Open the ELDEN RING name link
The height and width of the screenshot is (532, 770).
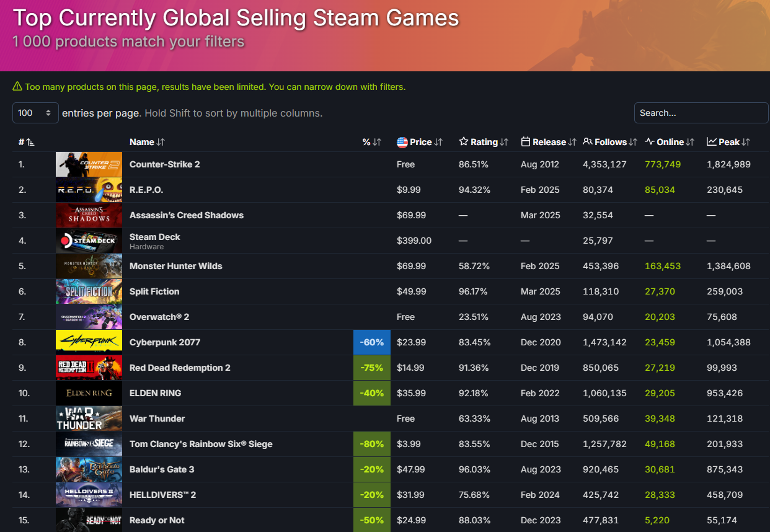(155, 393)
